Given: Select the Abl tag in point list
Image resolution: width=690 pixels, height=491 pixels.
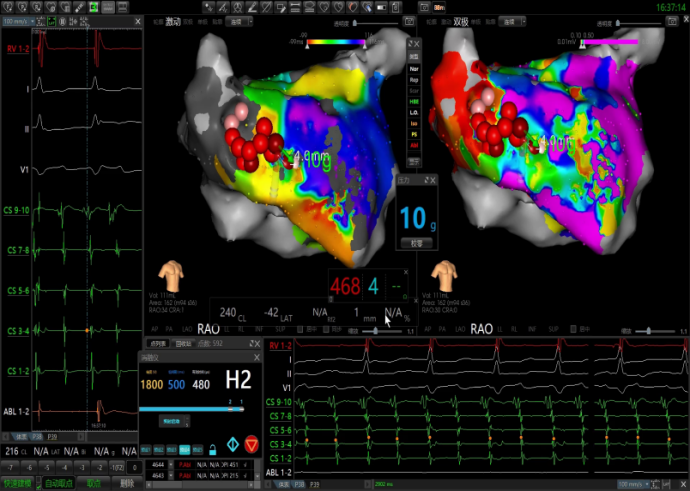Looking at the screenshot, I should pos(414,145).
